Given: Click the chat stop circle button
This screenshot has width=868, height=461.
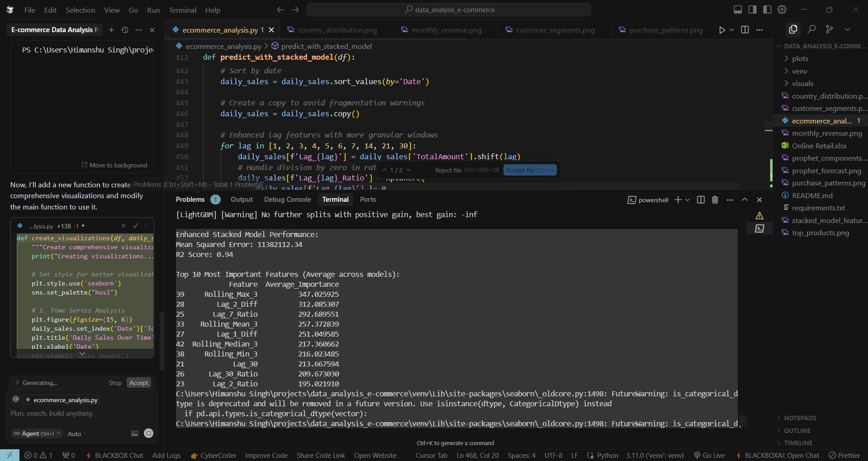Looking at the screenshot, I should [148, 433].
